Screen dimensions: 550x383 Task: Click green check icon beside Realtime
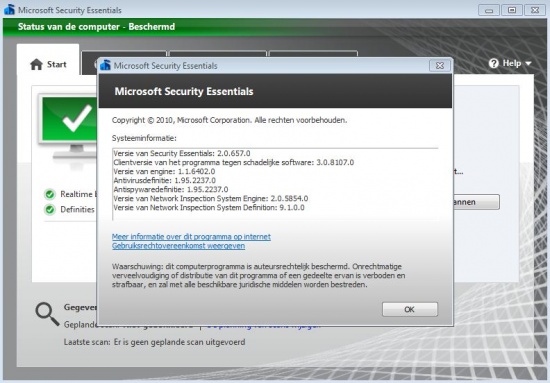click(50, 194)
